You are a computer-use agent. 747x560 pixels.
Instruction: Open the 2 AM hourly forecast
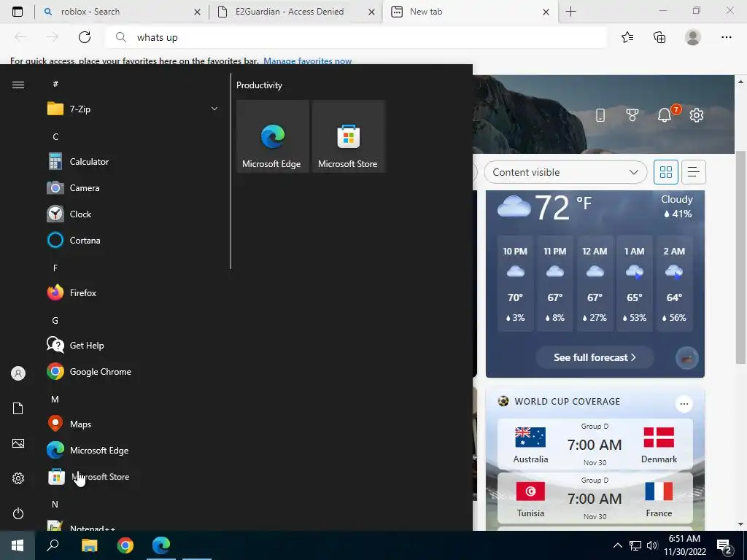pos(674,284)
